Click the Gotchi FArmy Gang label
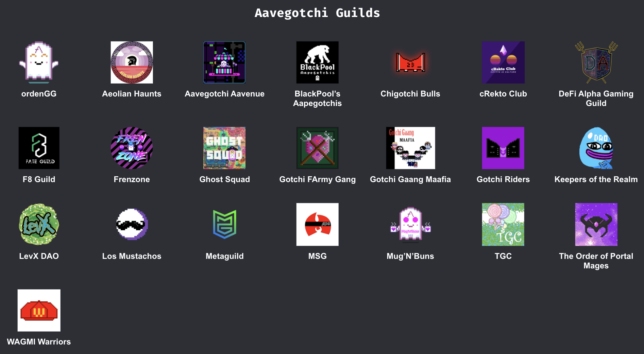Image resolution: width=644 pixels, height=354 pixels. [x=317, y=179]
